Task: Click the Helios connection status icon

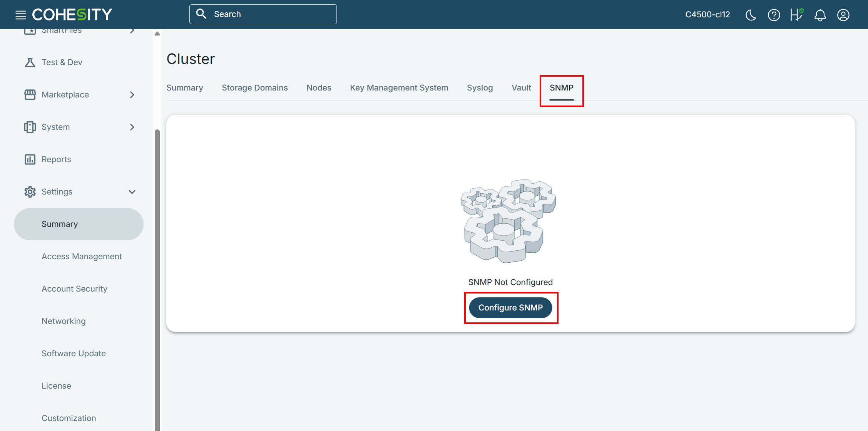Action: coord(796,15)
